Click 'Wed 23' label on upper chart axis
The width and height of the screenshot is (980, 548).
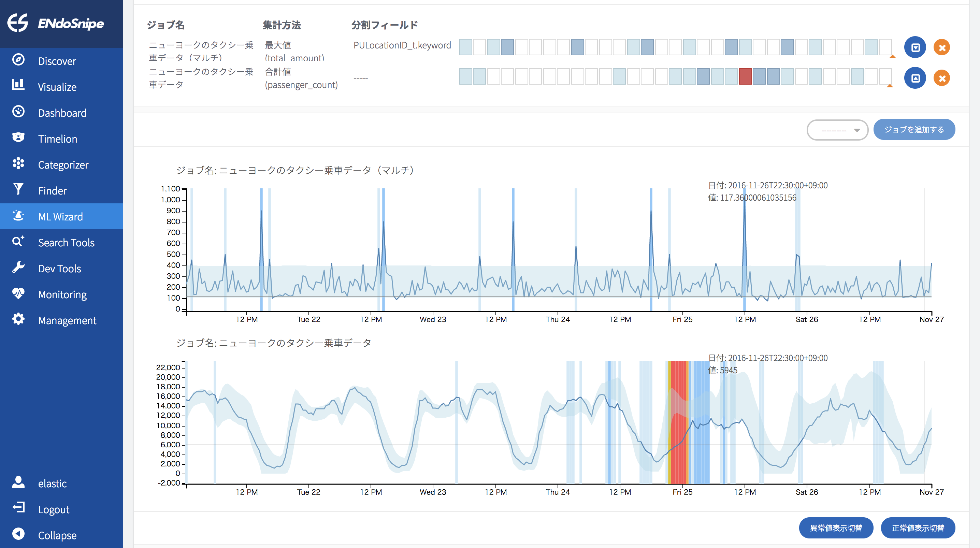coord(433,319)
